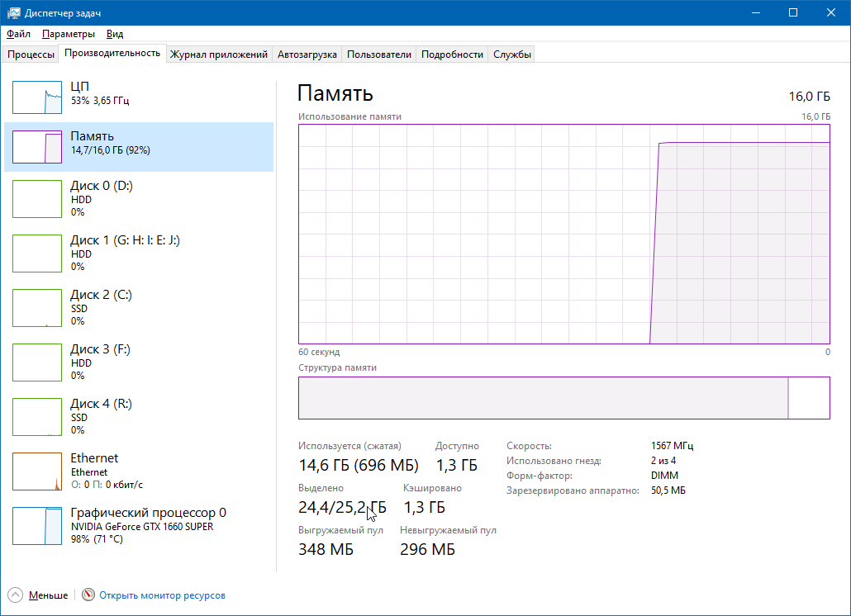Collapse view with the Меньше arrow icon
The width and height of the screenshot is (851, 616).
pos(16,595)
